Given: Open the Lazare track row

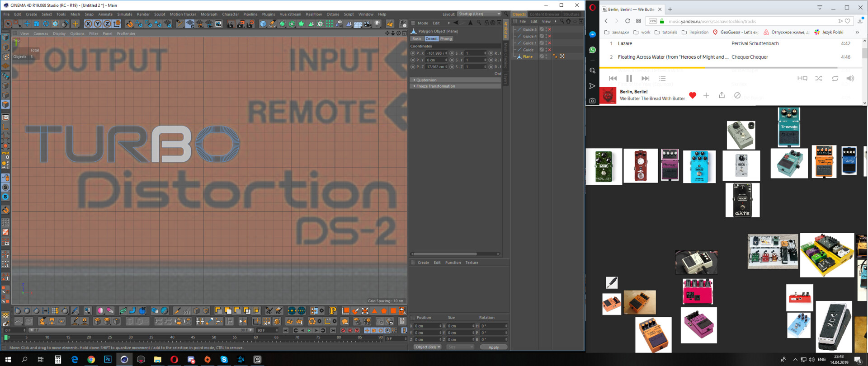Looking at the screenshot, I should [x=731, y=43].
